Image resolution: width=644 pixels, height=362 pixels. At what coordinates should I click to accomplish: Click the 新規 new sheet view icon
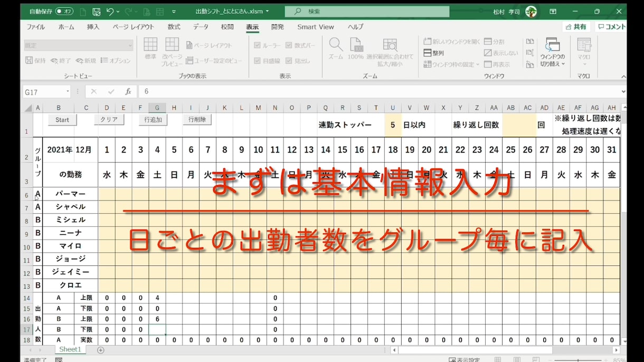(86, 61)
